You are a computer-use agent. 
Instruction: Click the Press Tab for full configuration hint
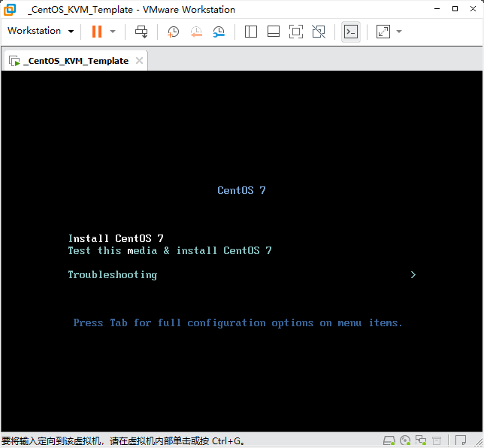pyautogui.click(x=238, y=323)
